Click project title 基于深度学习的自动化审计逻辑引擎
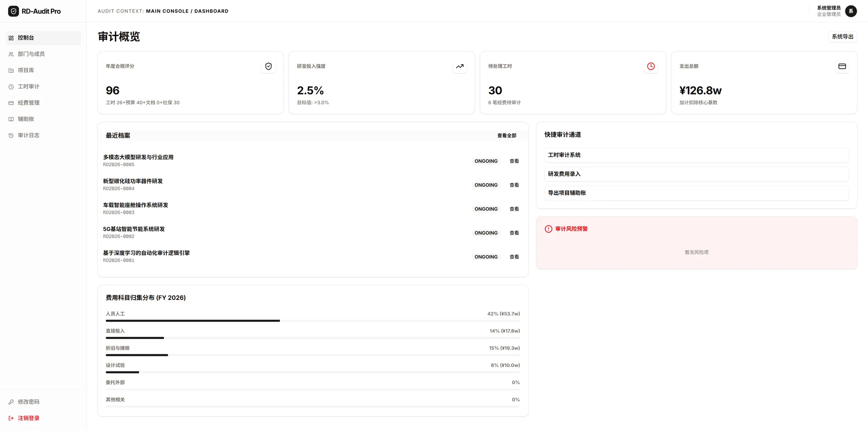The image size is (868, 431). pyautogui.click(x=146, y=253)
